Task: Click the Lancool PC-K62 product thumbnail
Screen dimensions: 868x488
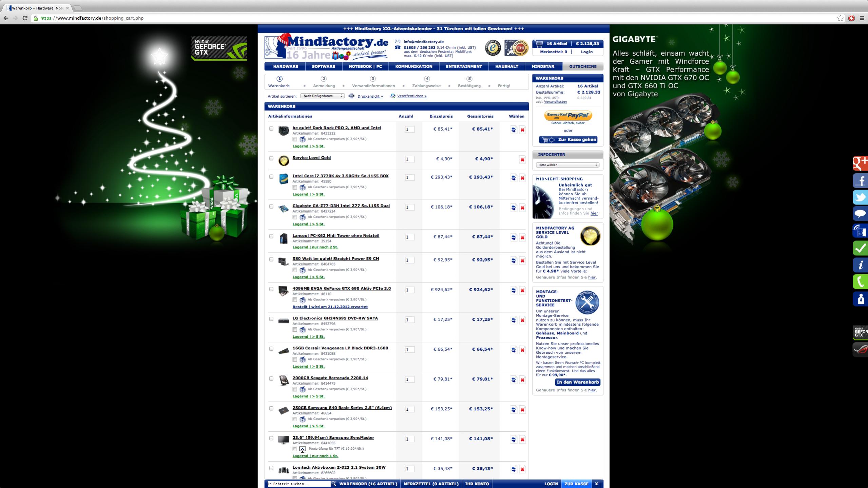Action: 284,238
